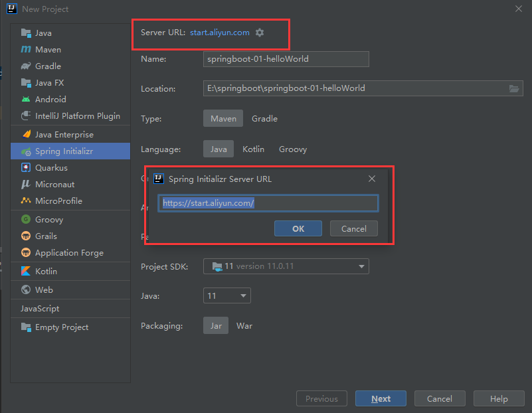Click the start.aliyun.com server link
The height and width of the screenshot is (413, 532).
pos(220,33)
